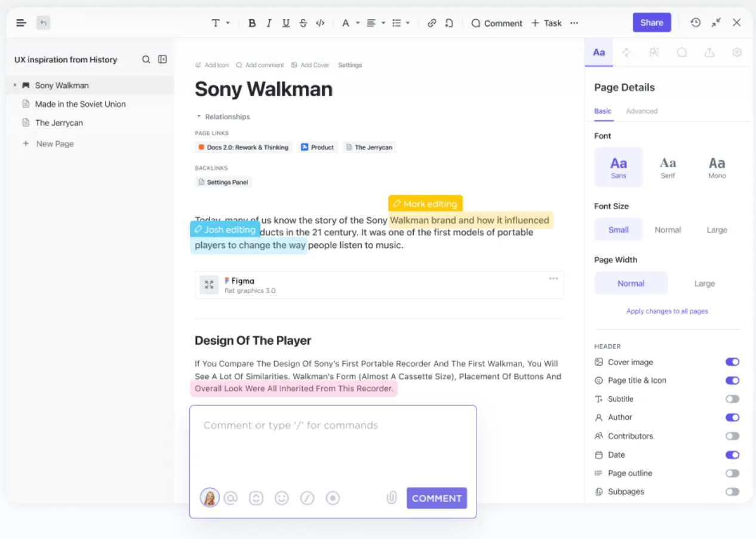The width and height of the screenshot is (756, 539).
Task: Apply strikethrough formatting
Action: click(x=303, y=23)
